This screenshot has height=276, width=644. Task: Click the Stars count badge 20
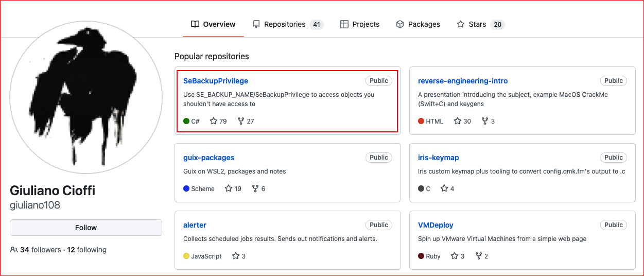[497, 24]
